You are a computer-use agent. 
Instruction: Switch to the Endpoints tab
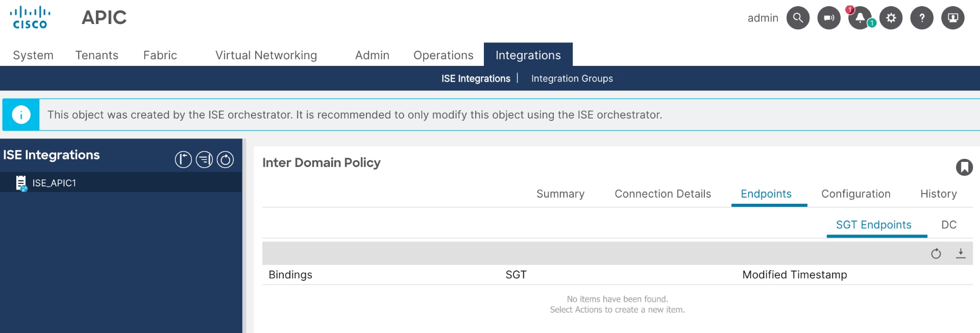(766, 194)
